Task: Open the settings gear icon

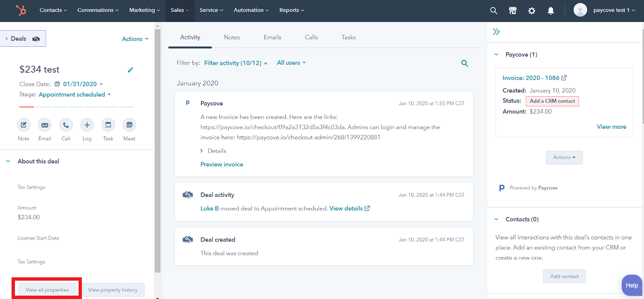Action: tap(532, 10)
